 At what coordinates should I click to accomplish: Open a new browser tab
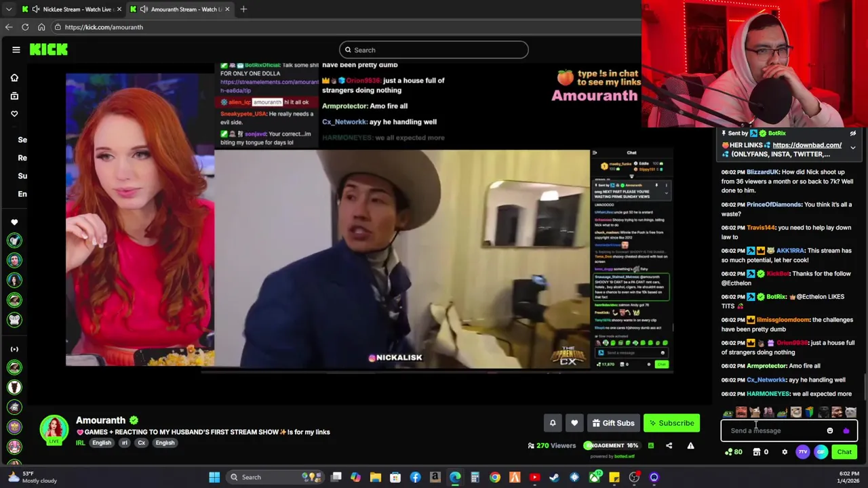pyautogui.click(x=243, y=9)
